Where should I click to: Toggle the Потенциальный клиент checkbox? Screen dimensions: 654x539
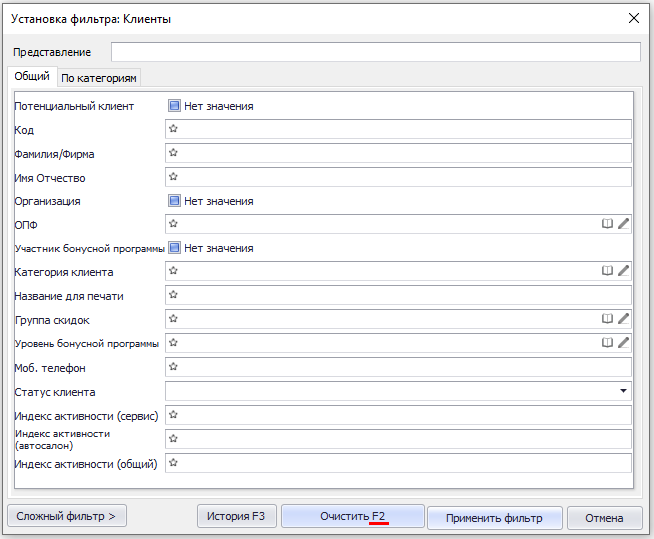(174, 106)
